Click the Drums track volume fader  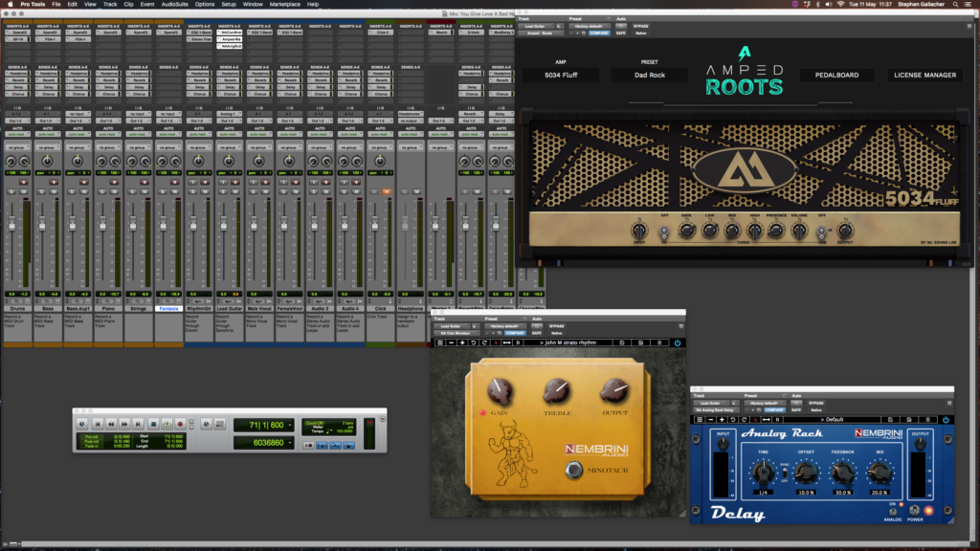(11, 224)
